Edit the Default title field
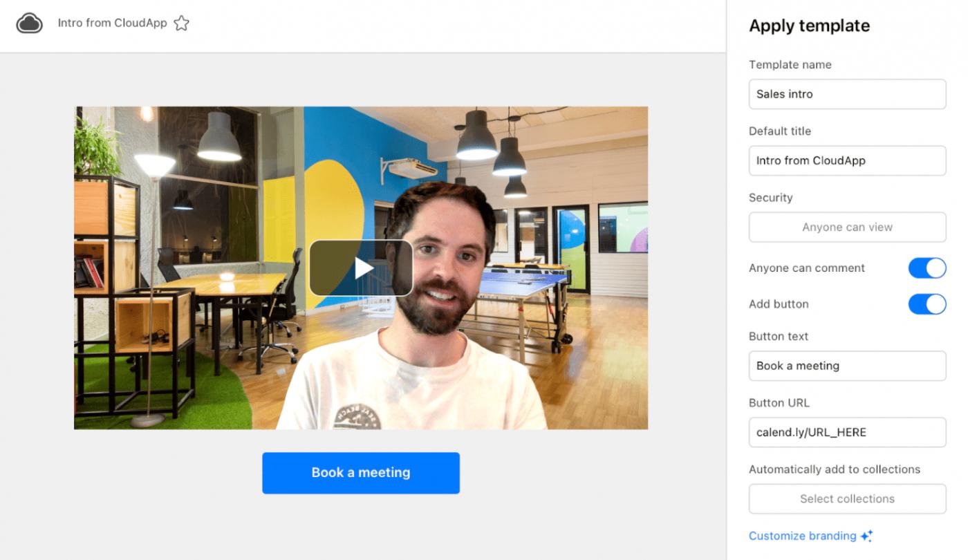 847,160
